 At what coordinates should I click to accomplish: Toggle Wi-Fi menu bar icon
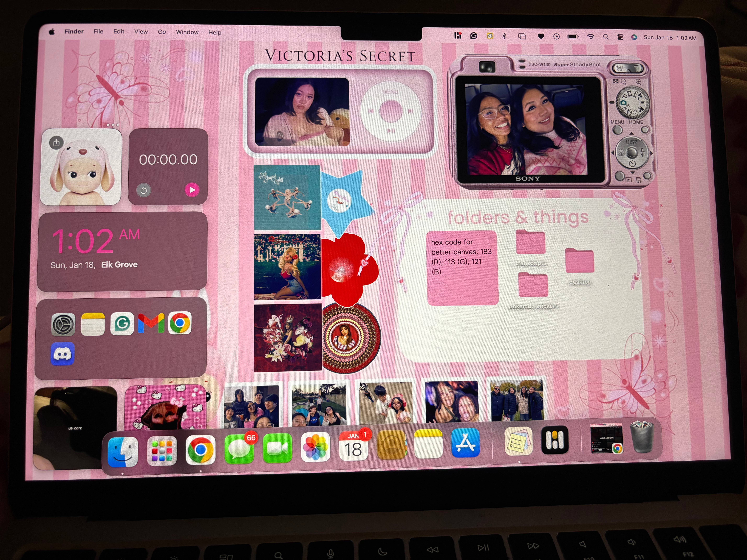[x=590, y=37]
